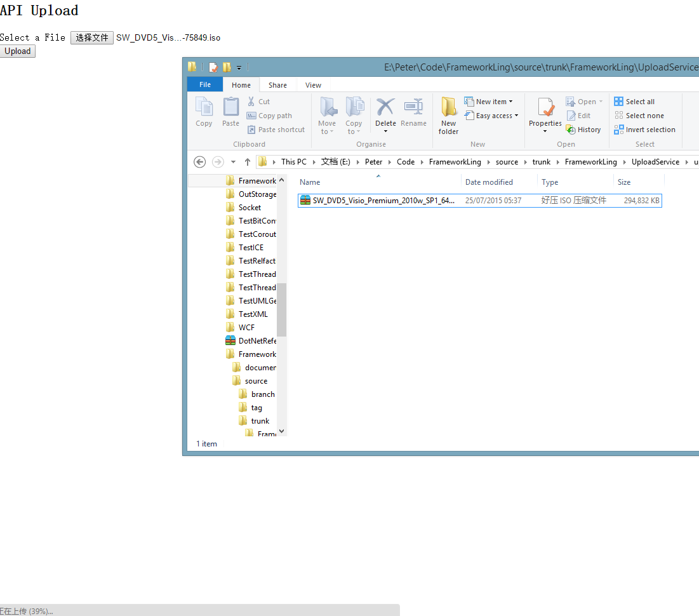This screenshot has width=699, height=616.
Task: Click the Properties icon with checkmark
Action: click(x=545, y=107)
